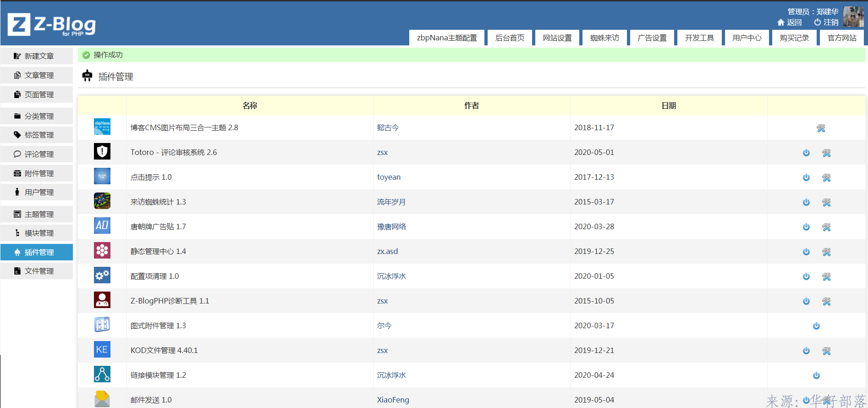Click the Z-BlogPHP诊断工具 doctor icon
This screenshot has height=408, width=868.
(x=102, y=300)
